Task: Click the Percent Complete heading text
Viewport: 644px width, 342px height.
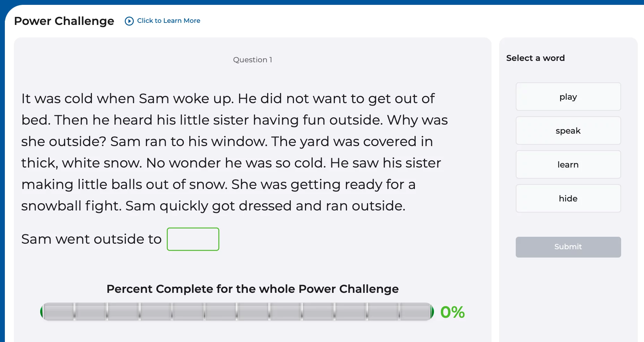Action: click(x=252, y=289)
